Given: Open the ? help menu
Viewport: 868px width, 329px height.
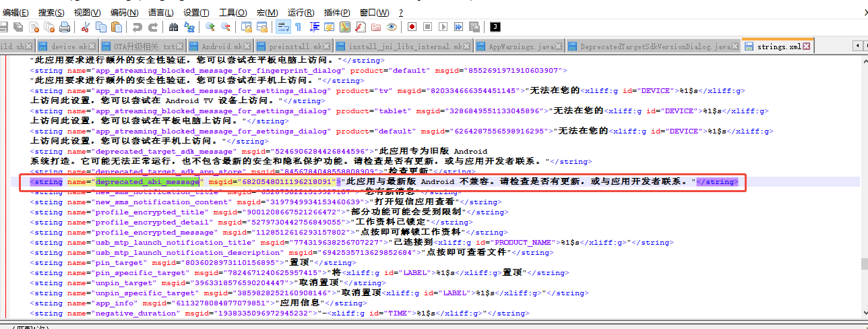Looking at the screenshot, I should click(x=401, y=13).
